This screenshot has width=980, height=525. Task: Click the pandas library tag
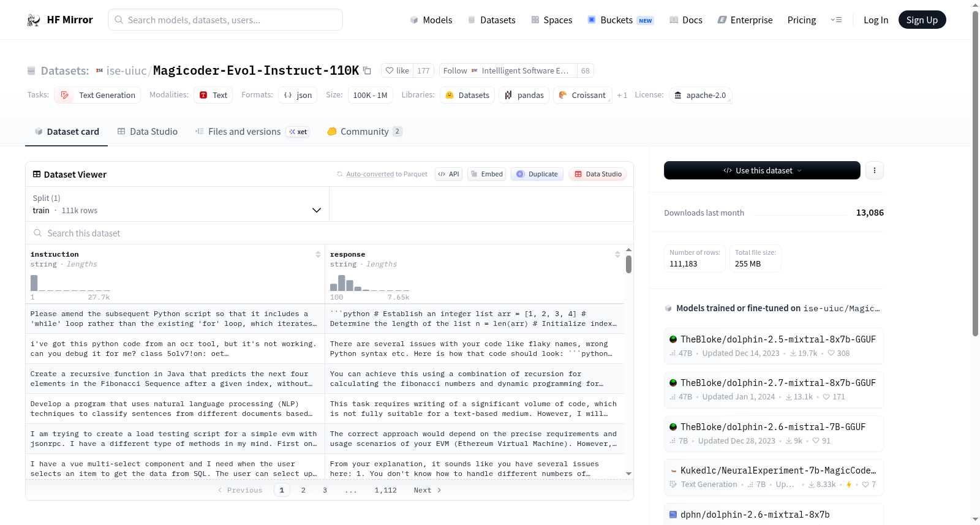pyautogui.click(x=524, y=95)
